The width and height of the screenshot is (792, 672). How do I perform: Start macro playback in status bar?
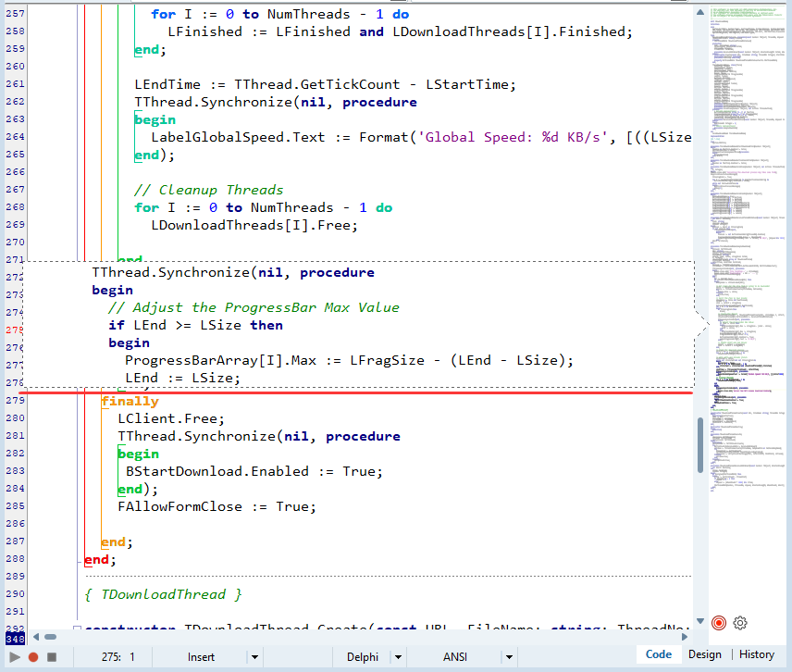tap(15, 657)
